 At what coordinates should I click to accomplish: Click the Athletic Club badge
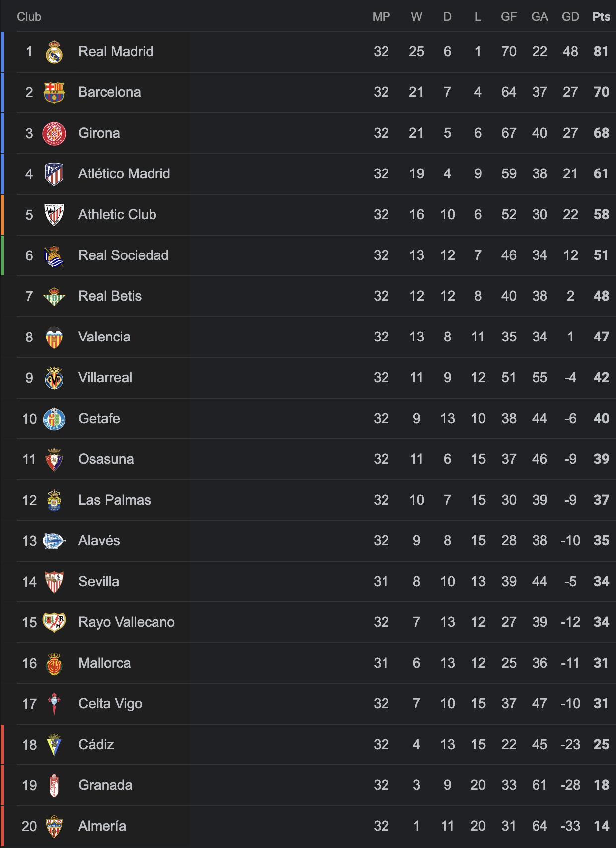(x=54, y=215)
